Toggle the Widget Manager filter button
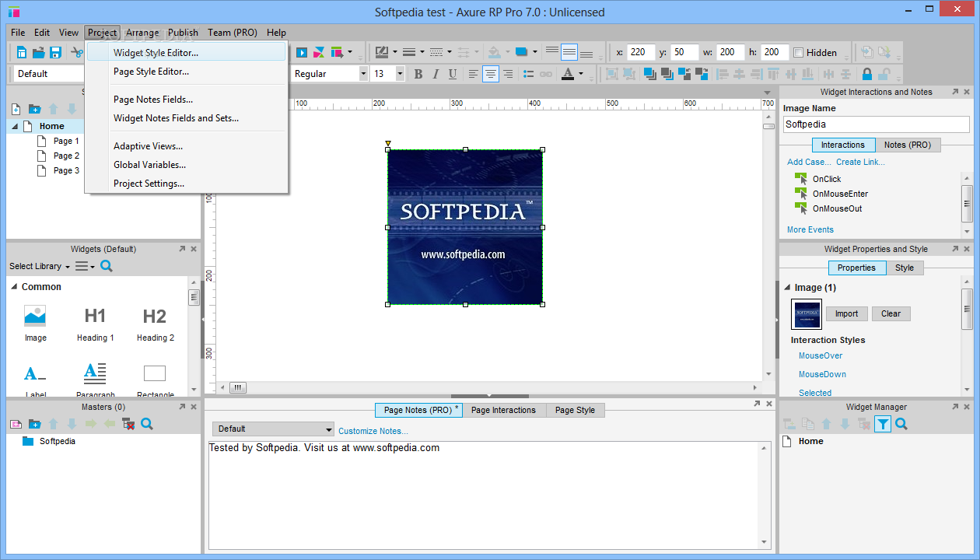This screenshot has width=980, height=560. [x=883, y=424]
